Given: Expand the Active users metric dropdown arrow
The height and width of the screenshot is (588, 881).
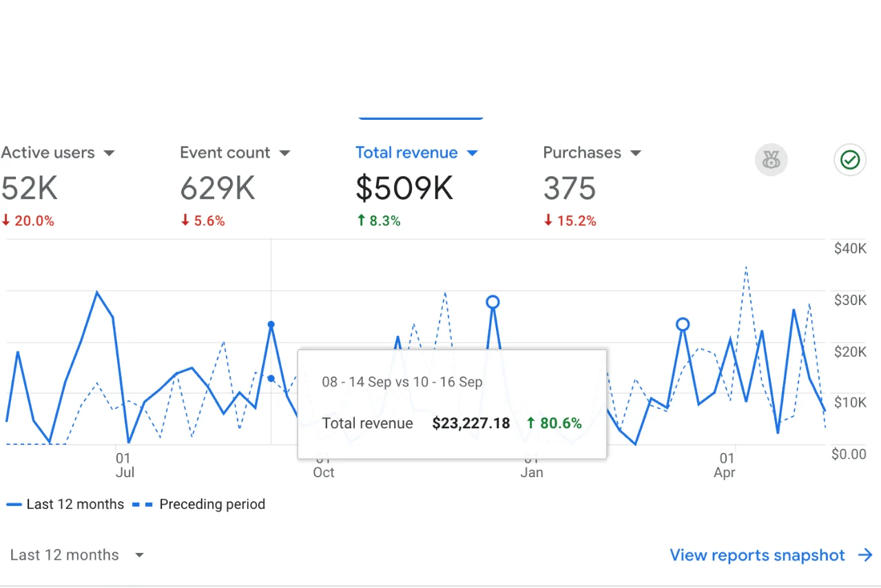Looking at the screenshot, I should pyautogui.click(x=109, y=153).
